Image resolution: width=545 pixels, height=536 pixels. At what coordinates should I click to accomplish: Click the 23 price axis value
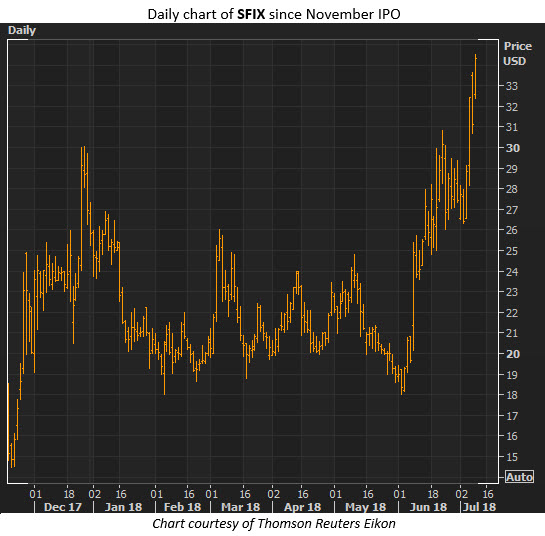click(512, 292)
